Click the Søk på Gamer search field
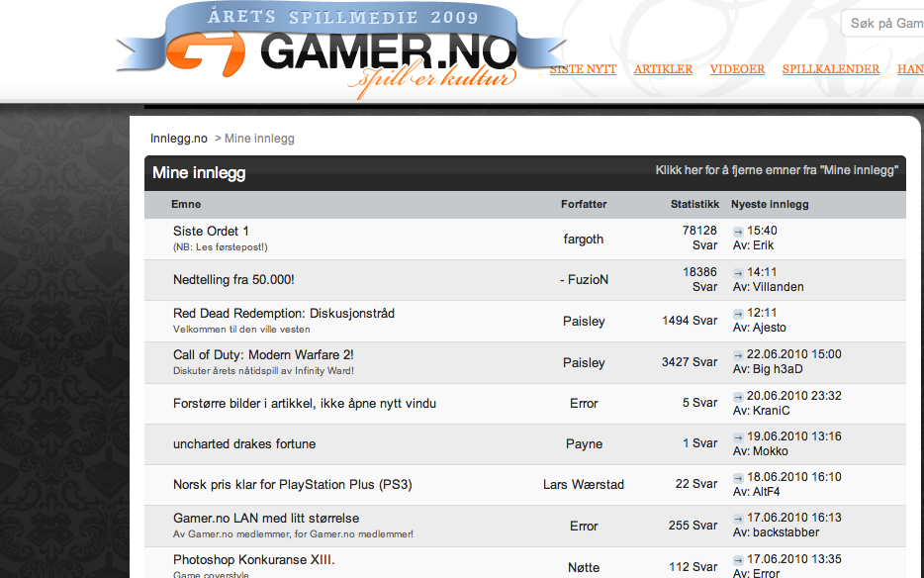 (x=882, y=24)
